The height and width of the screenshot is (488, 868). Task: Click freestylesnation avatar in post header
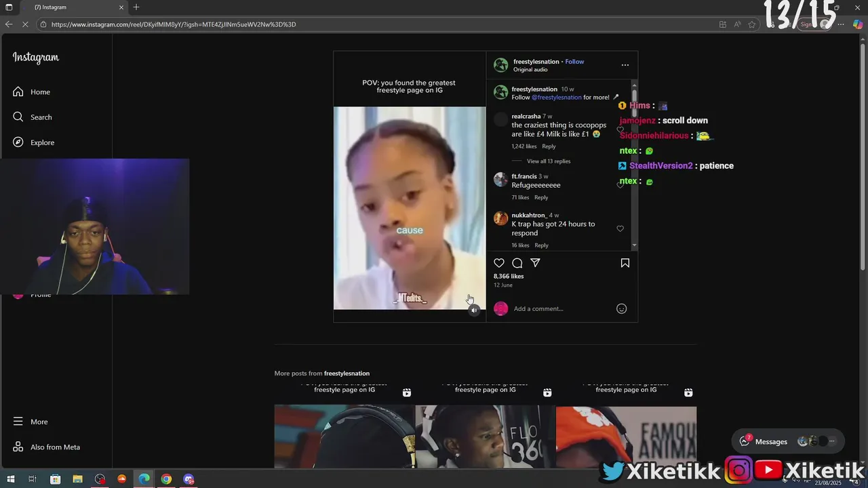(x=500, y=65)
